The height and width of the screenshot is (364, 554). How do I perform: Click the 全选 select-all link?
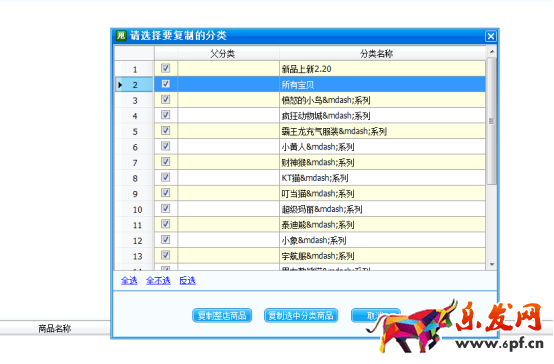click(x=129, y=281)
